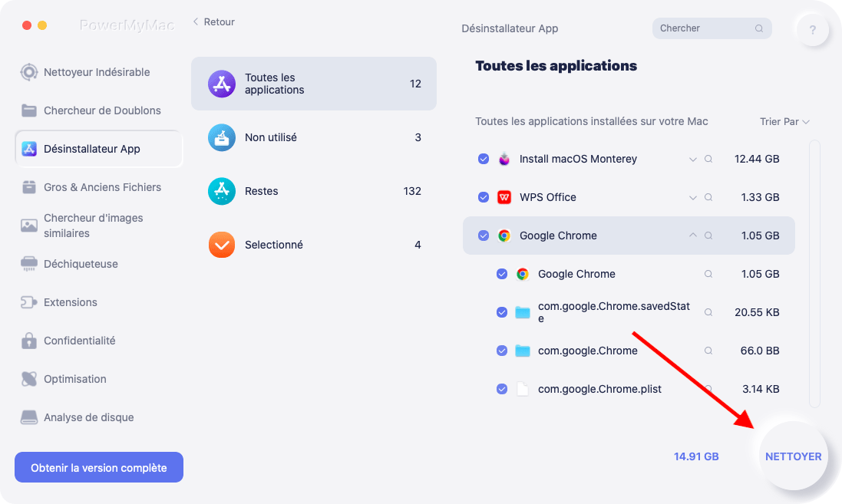Open Nettoyeur Indésirable module
Screen dimensions: 842x504
click(98, 72)
